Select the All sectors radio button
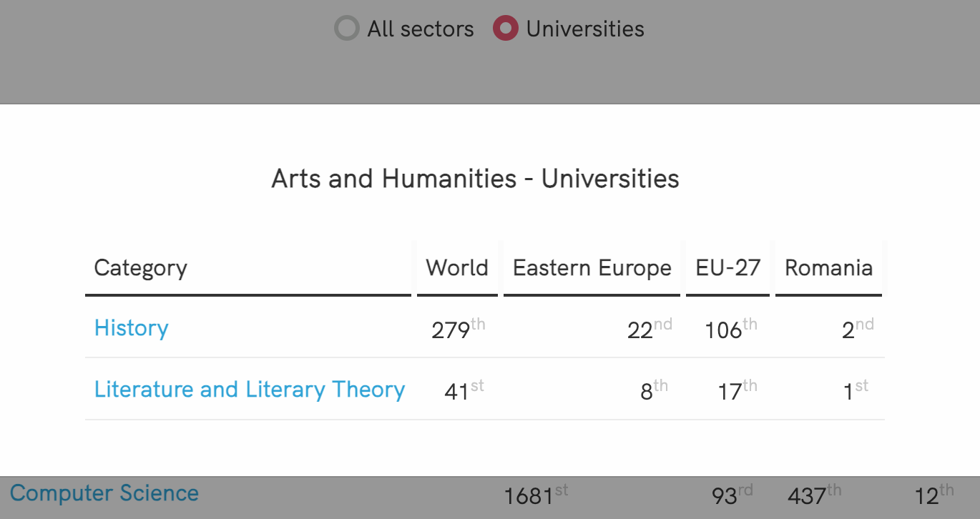980x519 pixels. pyautogui.click(x=347, y=29)
